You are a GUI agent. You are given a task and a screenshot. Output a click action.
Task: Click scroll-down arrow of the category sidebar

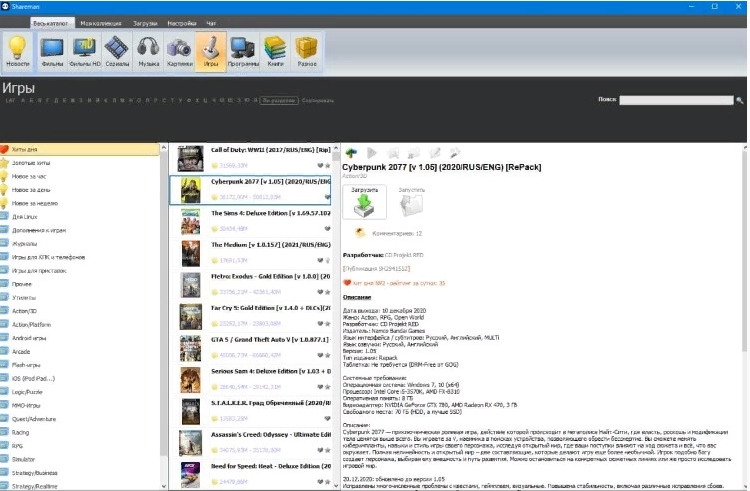164,486
